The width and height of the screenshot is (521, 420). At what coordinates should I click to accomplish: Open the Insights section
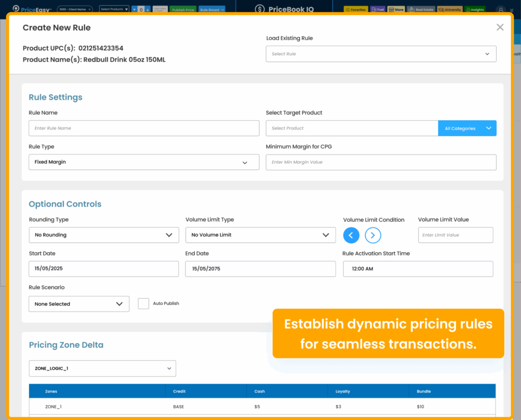[475, 10]
